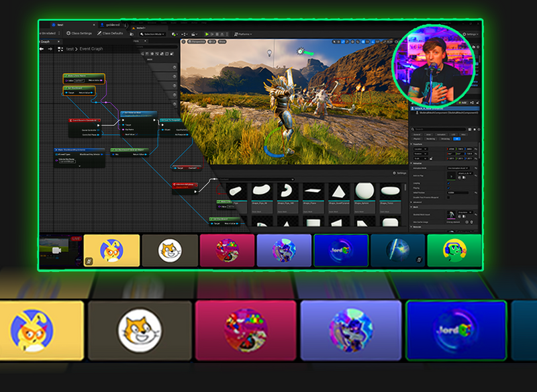Click the Scratch cat icon tile
The height and width of the screenshot is (392, 537).
tap(170, 252)
